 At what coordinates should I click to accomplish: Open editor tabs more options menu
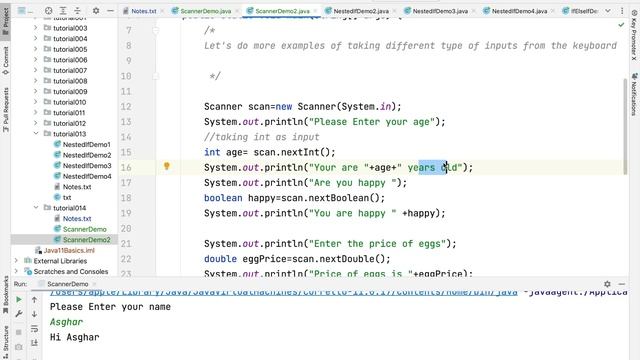pyautogui.click(x=622, y=11)
